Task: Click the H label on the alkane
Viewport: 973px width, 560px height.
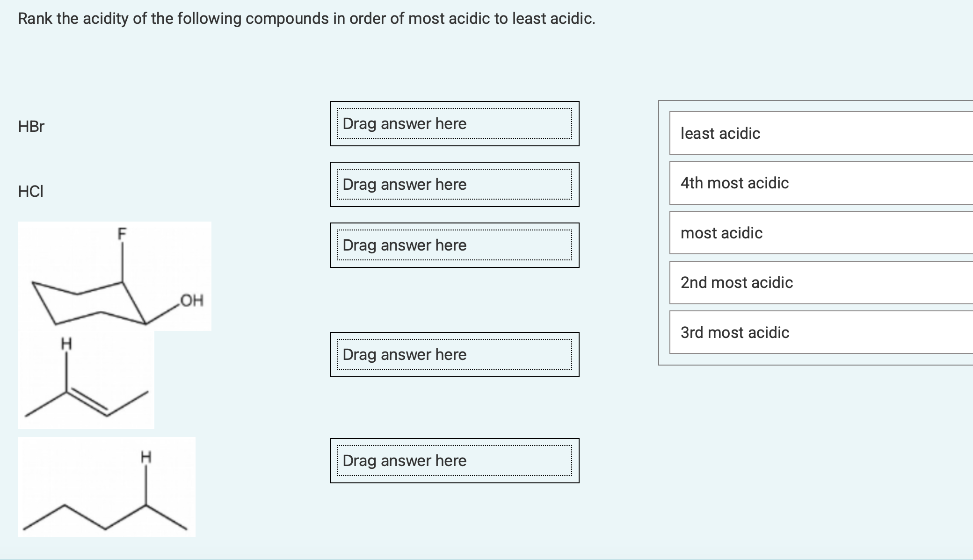Action: click(146, 456)
